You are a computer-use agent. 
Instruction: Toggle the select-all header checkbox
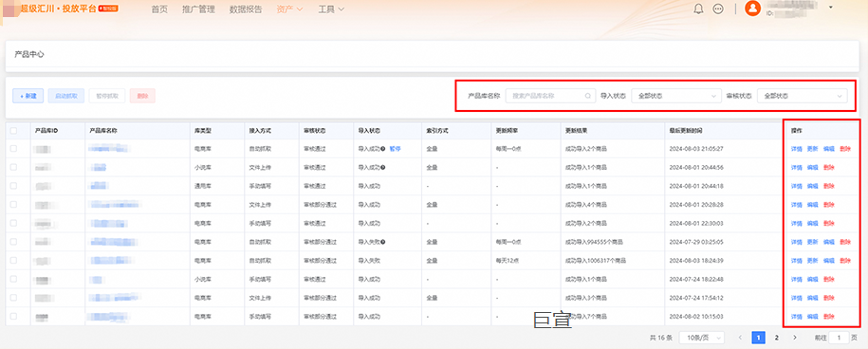[x=13, y=131]
